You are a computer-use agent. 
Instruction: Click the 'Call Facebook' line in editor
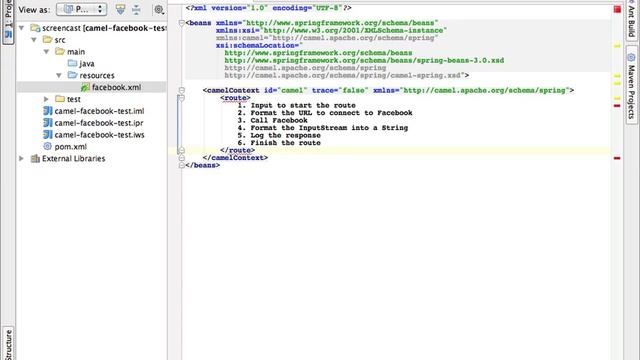pyautogui.click(x=273, y=120)
